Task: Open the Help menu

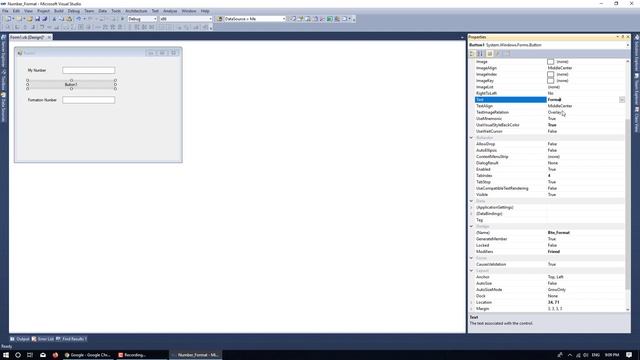Action: (205, 11)
